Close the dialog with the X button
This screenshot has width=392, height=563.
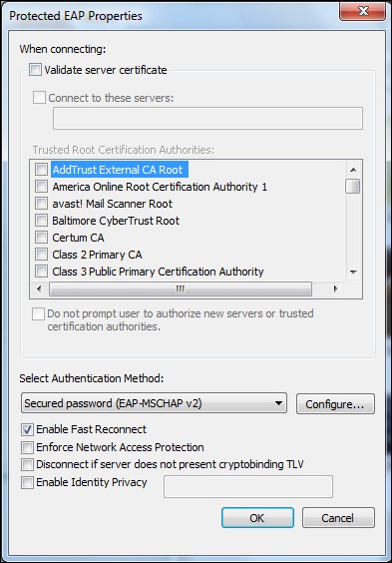(363, 12)
